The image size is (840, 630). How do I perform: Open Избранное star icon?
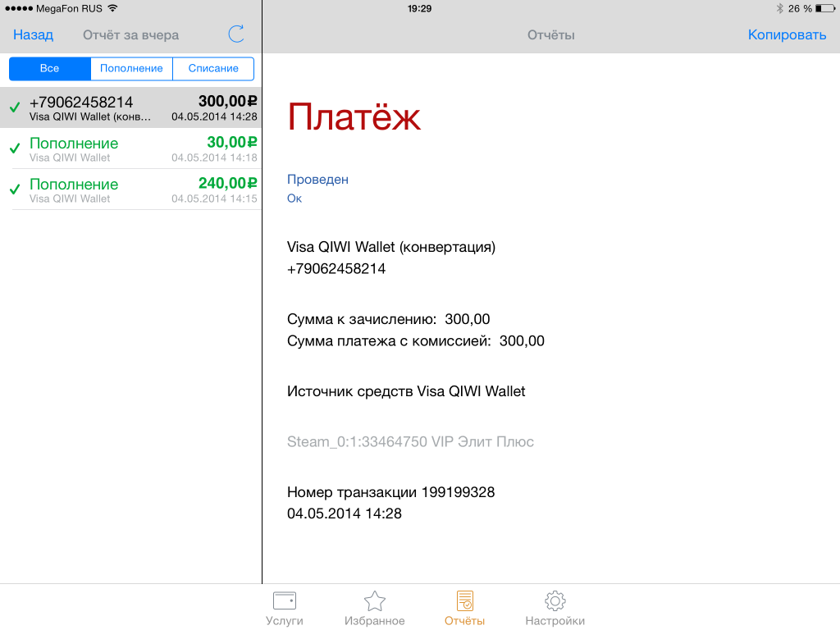pos(375,600)
